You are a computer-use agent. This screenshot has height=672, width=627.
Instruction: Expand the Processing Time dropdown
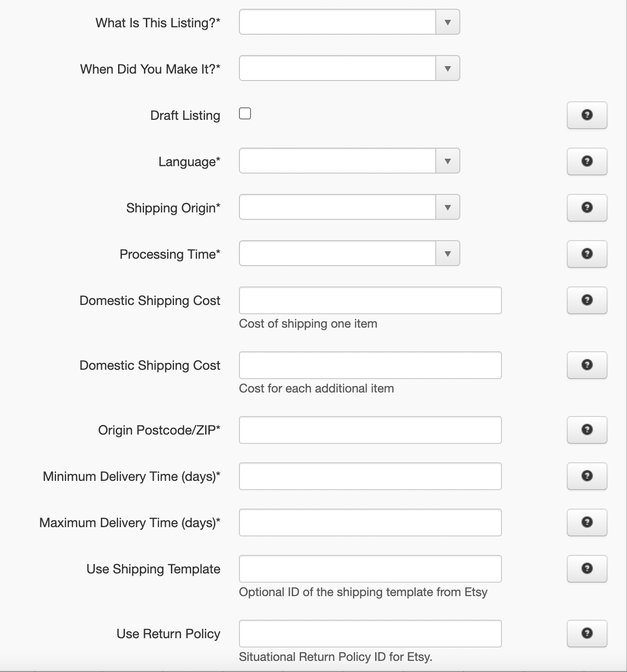point(349,253)
